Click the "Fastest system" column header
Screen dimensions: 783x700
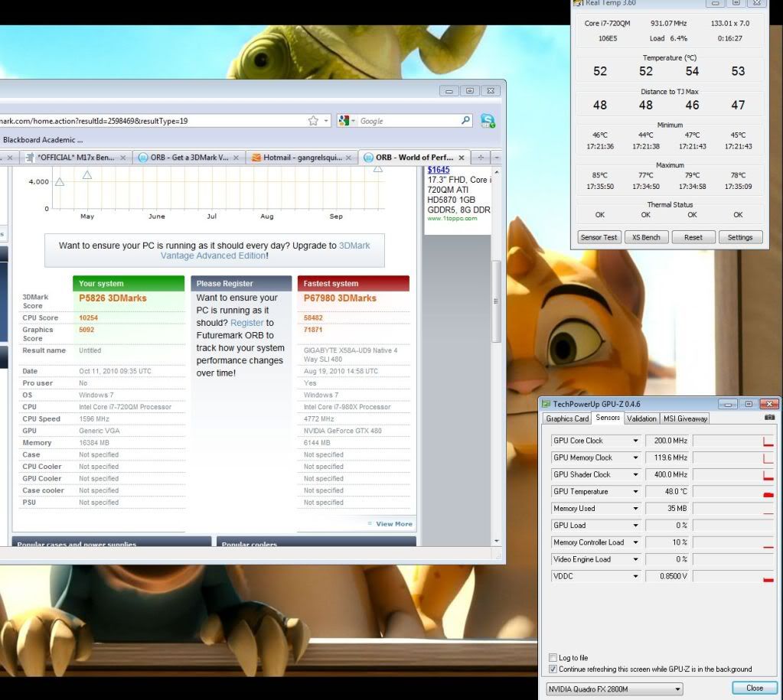(x=354, y=283)
